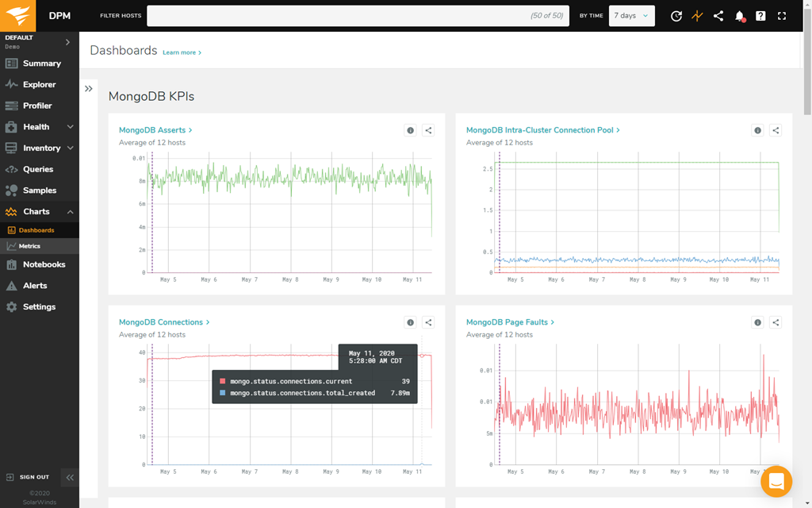
Task: Expand the Health menu section
Action: pos(70,127)
